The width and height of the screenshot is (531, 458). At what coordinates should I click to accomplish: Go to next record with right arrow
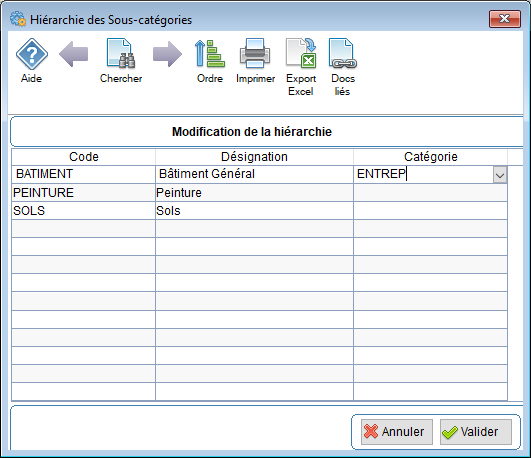167,54
